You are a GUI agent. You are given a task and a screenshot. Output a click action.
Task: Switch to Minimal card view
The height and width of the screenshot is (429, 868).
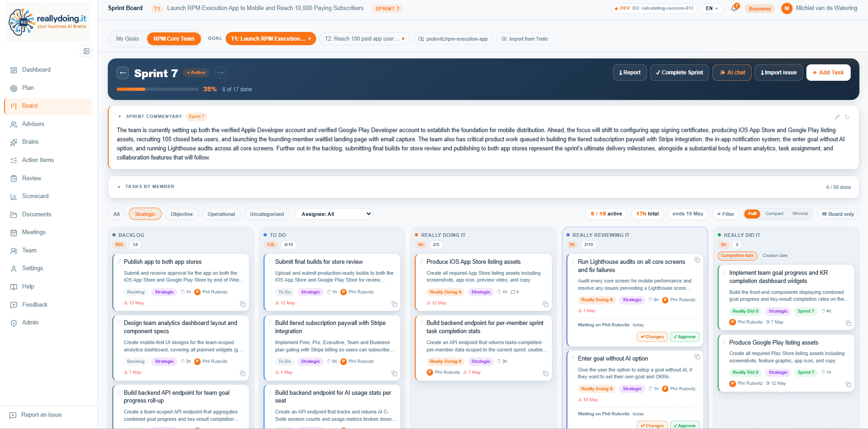coord(800,214)
